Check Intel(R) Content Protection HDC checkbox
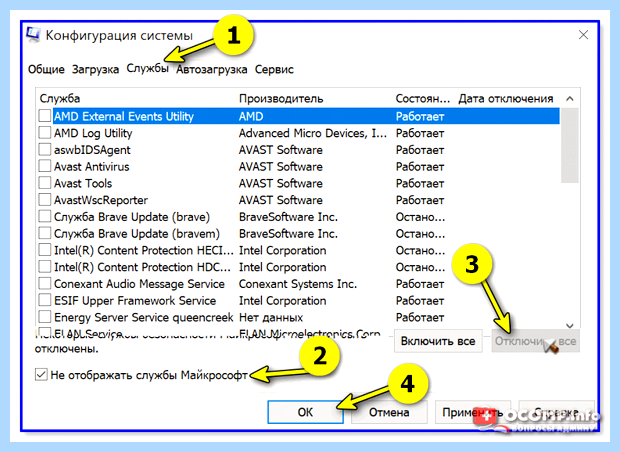This screenshot has height=452, width=620. [x=45, y=267]
